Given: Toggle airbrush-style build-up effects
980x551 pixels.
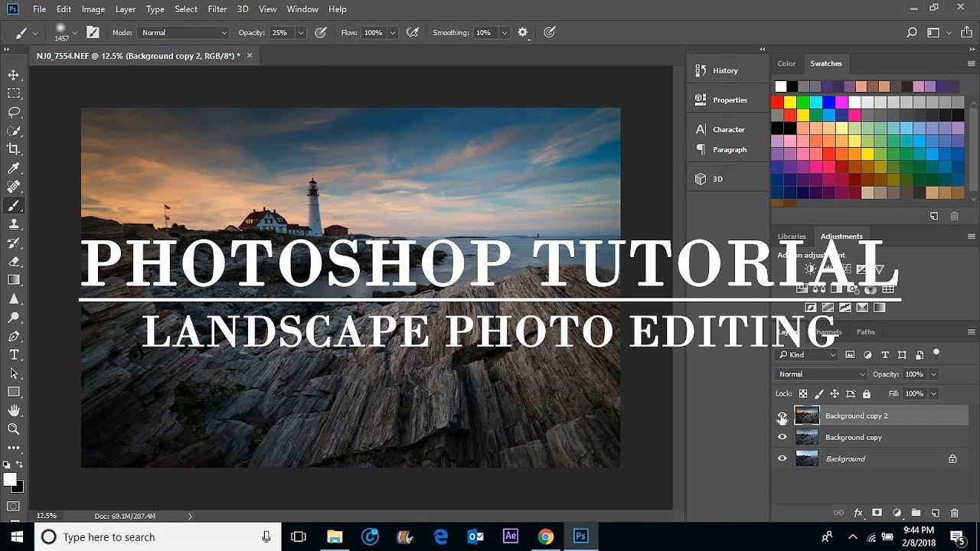Looking at the screenshot, I should [413, 32].
